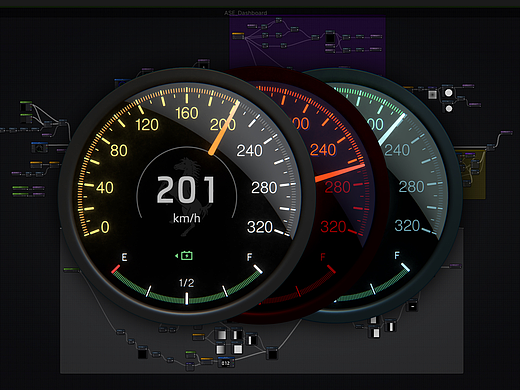Viewport: 520px width, 390px height.
Task: Click the white 240 label on front gauge
Action: click(249, 151)
